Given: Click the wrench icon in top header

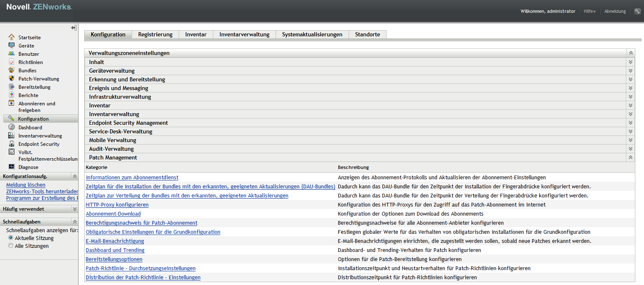Looking at the screenshot, I should pyautogui.click(x=637, y=11).
